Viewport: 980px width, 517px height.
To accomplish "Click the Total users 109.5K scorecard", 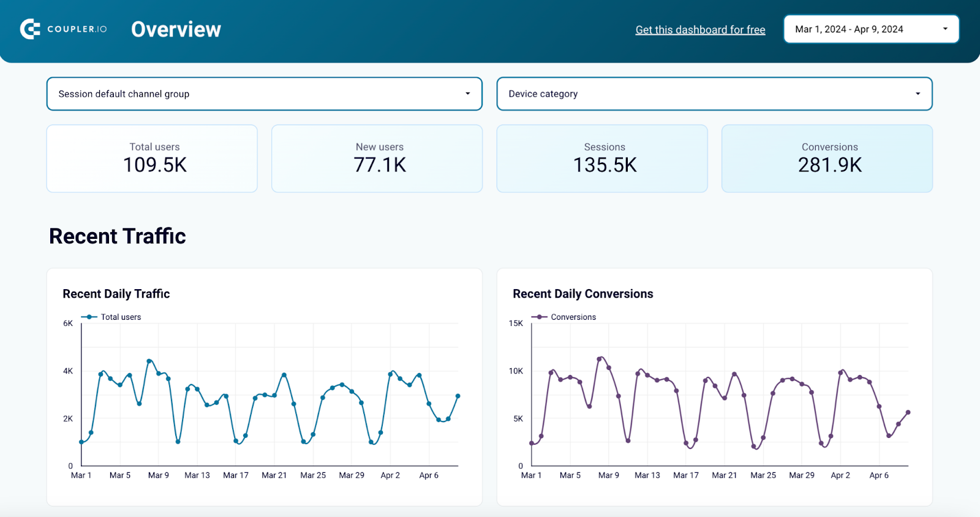I will point(152,159).
